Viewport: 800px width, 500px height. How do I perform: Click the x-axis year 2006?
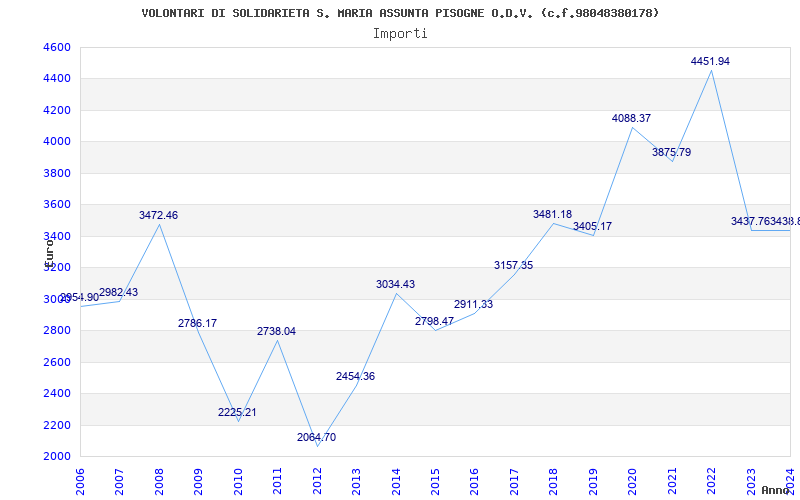coord(80,481)
